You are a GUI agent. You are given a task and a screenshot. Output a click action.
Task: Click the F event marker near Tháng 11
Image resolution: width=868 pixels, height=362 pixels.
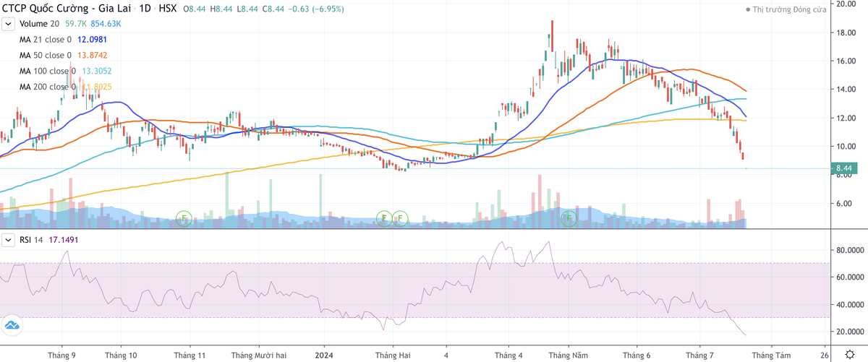184,217
